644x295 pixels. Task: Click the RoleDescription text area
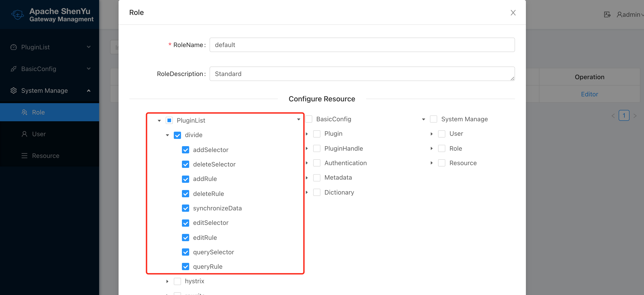pos(362,74)
